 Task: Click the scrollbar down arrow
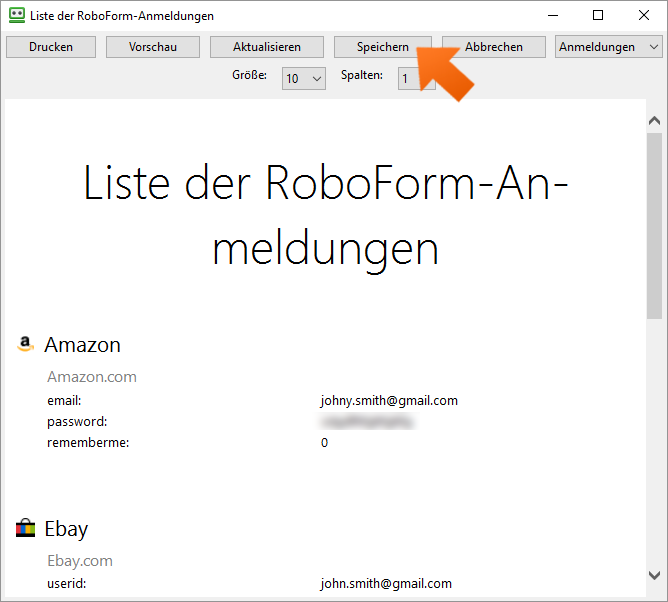[654, 575]
